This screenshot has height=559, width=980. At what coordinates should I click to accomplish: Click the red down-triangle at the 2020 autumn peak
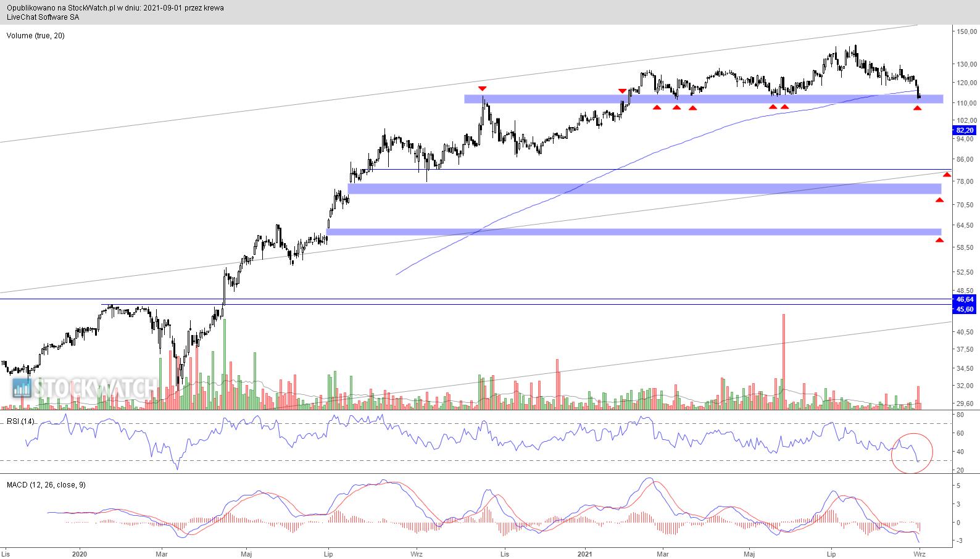(x=482, y=89)
